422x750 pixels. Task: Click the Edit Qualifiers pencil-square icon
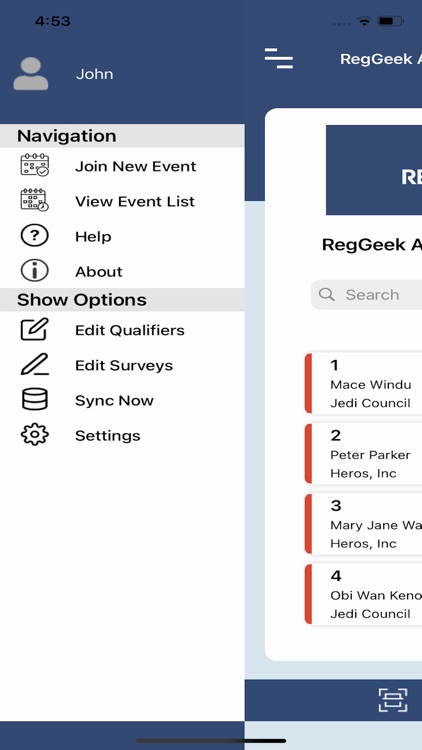coord(34,330)
